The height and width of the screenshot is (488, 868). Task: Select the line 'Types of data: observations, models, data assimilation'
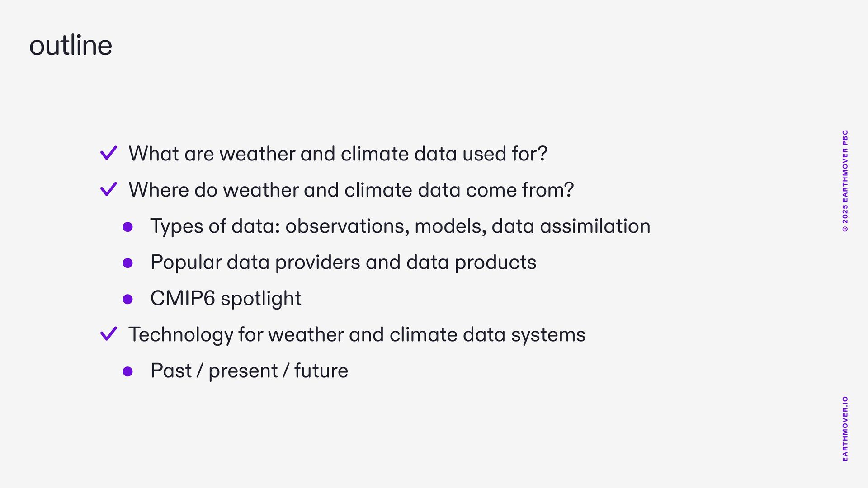point(400,226)
